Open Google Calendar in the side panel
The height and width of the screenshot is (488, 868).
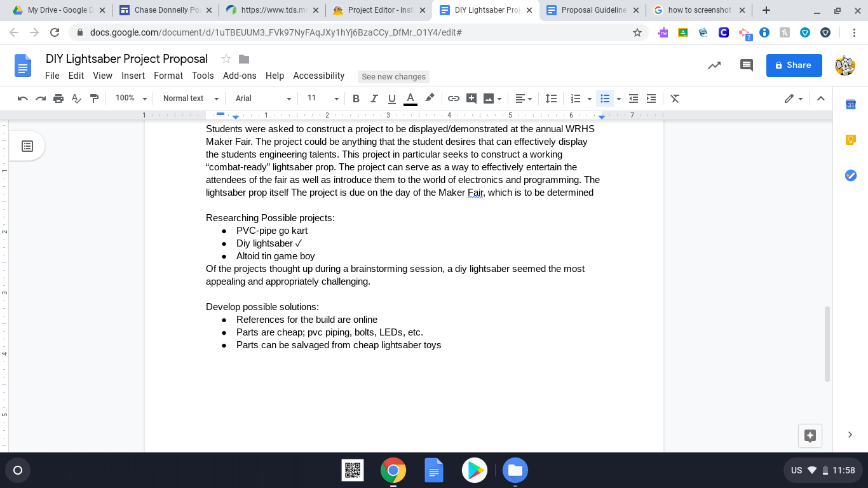coord(851,105)
